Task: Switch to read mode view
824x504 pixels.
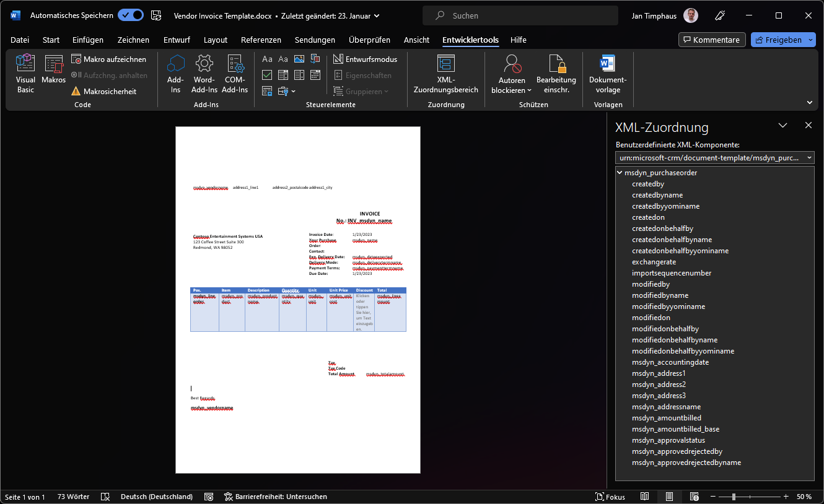Action: 645,497
